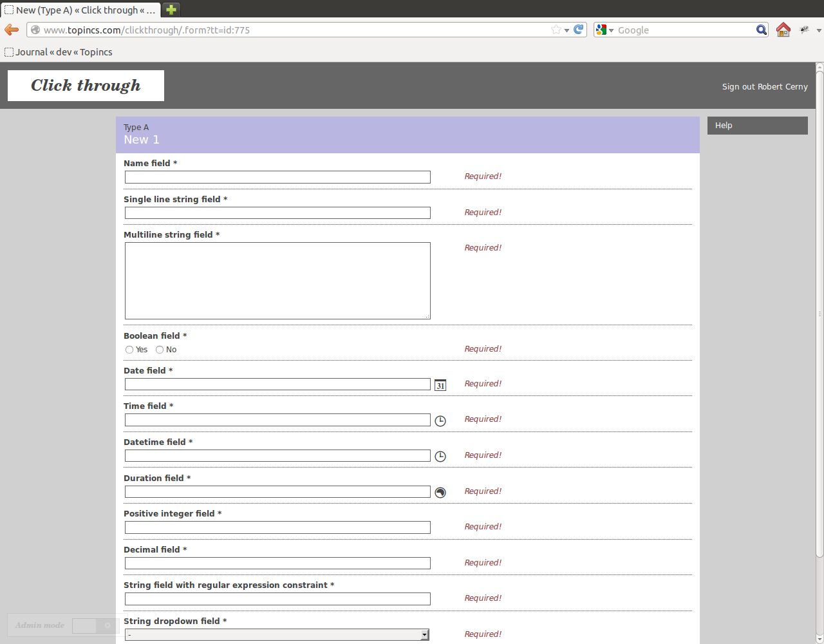Image resolution: width=824 pixels, height=644 pixels.
Task: Sign out Robert Cerny
Action: pos(764,86)
